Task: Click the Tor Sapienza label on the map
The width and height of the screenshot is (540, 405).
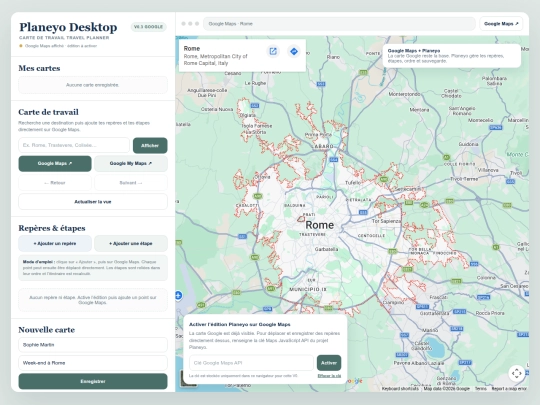Action: 386,221
